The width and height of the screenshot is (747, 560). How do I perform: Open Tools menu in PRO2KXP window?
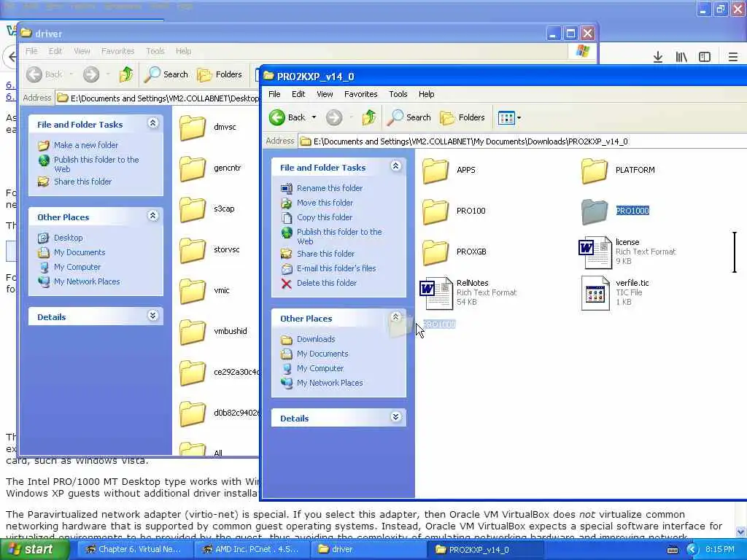[398, 94]
